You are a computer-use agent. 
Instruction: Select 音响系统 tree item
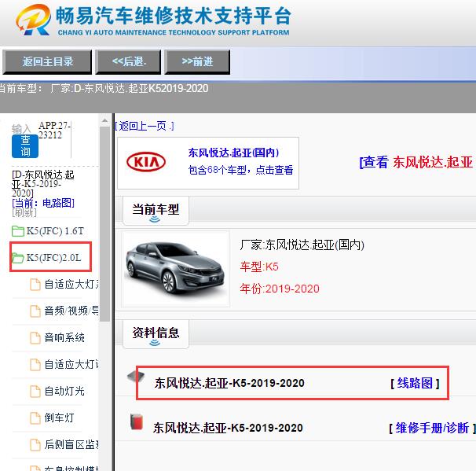click(x=64, y=338)
